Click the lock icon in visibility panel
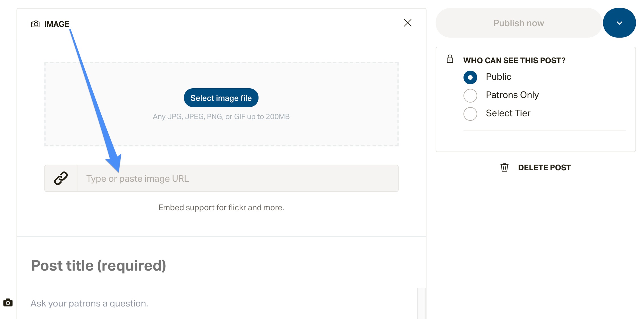Screen dimensions: 644x319 point(450,59)
